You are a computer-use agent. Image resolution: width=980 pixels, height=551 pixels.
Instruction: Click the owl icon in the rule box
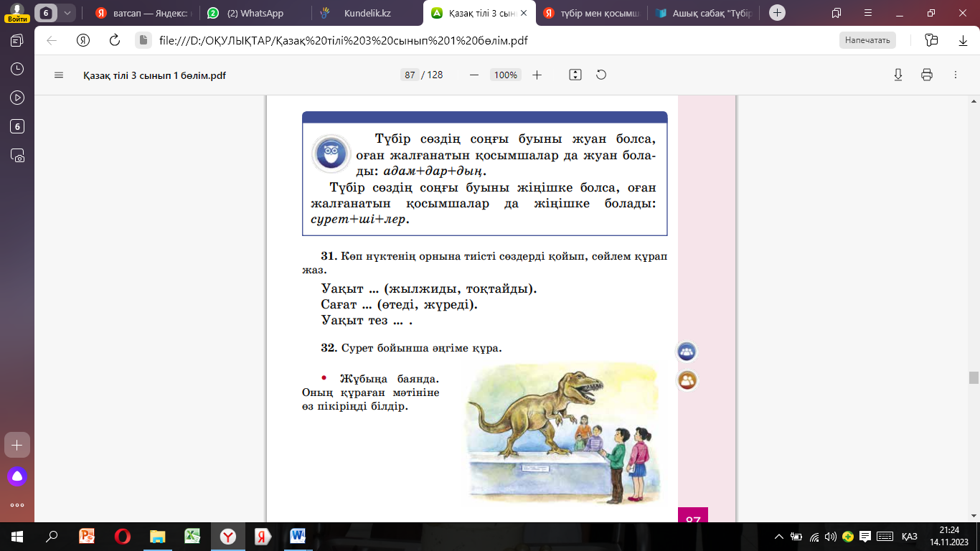click(331, 154)
